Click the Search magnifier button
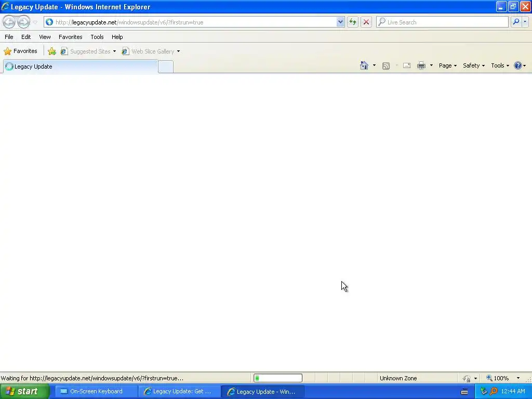The image size is (532, 399). 516,22
